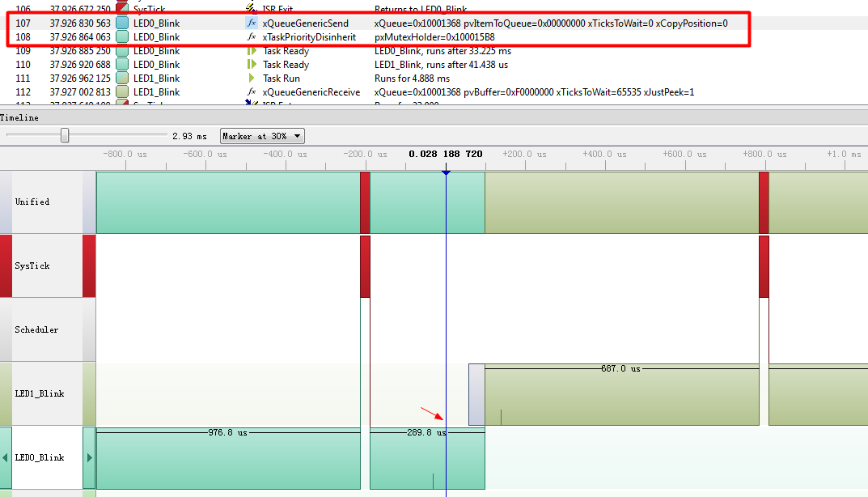Click the green Task Ready icon on row 109
The height and width of the screenshot is (497, 868).
[x=251, y=50]
